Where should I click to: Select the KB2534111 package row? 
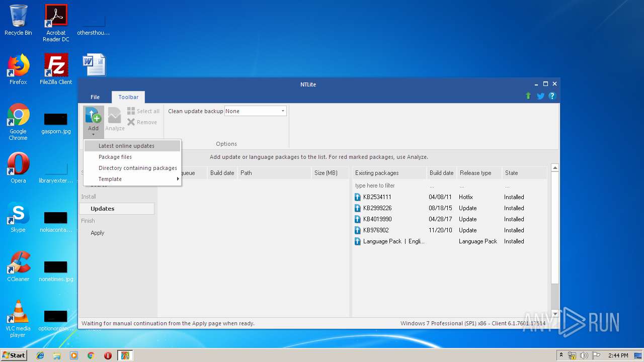449,197
